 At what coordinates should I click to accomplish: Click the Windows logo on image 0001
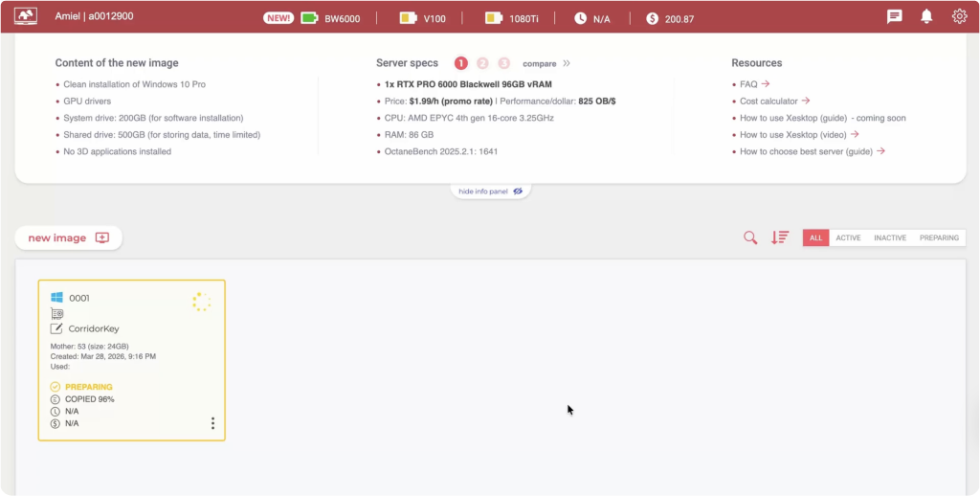tap(56, 297)
